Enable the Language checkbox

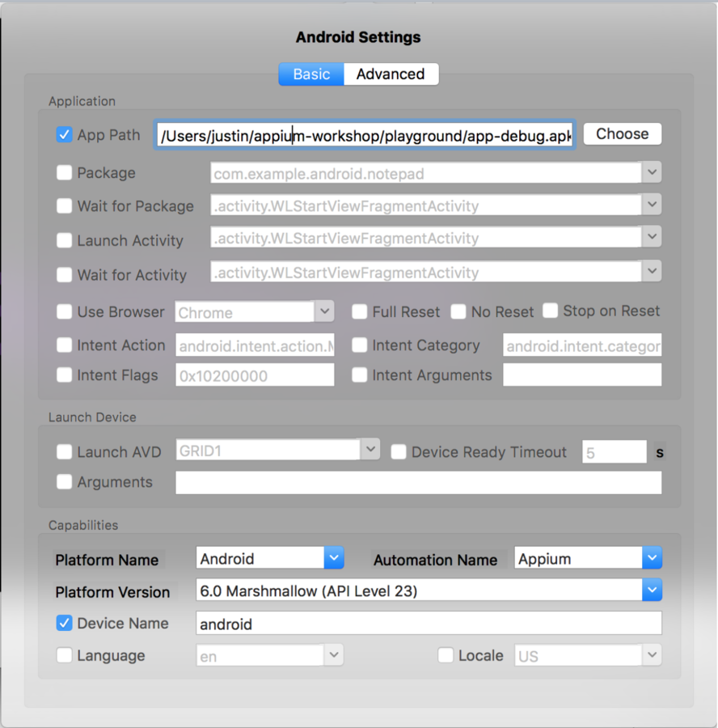coord(64,655)
